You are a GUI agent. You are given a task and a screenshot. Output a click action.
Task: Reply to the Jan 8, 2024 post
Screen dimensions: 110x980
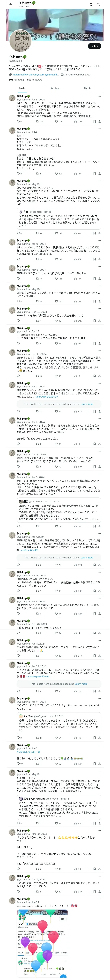click(18, 121)
